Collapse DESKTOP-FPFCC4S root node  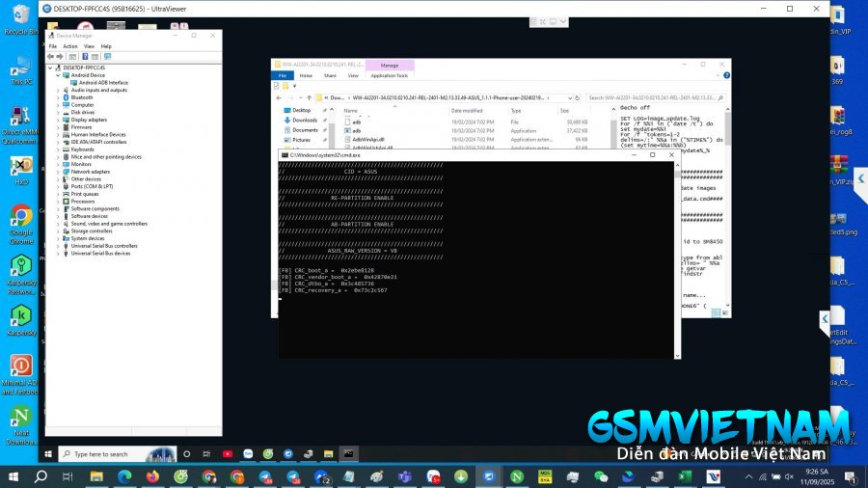50,68
